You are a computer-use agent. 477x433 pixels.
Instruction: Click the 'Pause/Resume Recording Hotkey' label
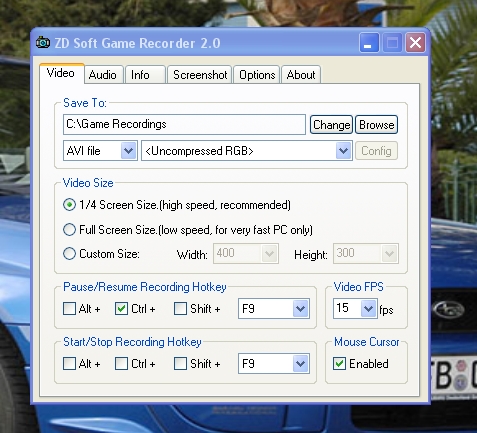[145, 287]
